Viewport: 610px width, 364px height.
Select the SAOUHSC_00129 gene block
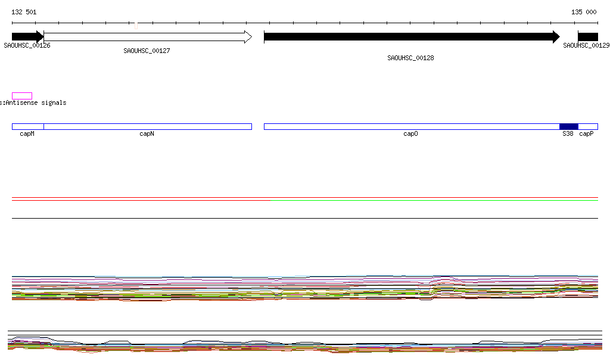[x=588, y=37]
